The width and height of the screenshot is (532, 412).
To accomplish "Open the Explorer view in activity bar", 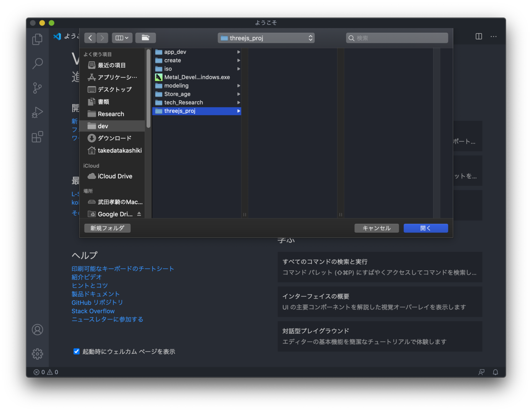I will coord(37,39).
